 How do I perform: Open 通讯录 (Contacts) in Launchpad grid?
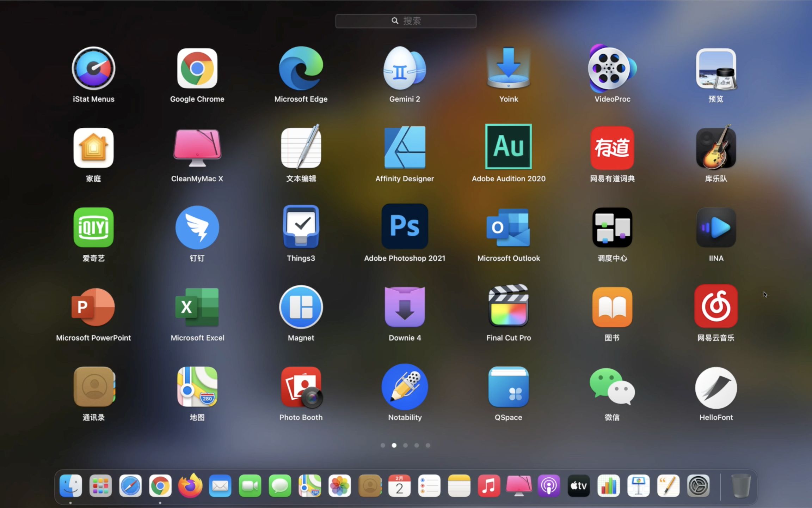coord(94,387)
